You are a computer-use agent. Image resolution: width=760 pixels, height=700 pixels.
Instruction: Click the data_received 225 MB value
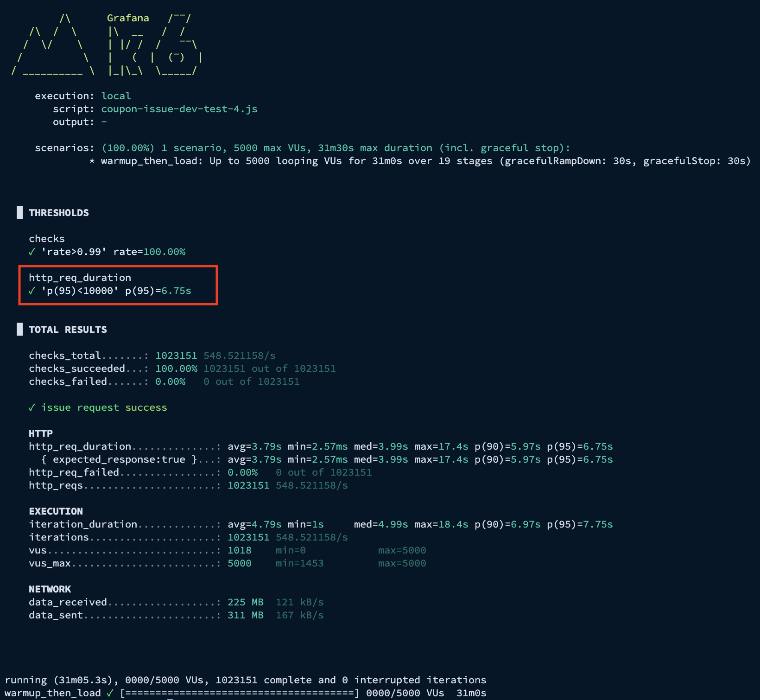245,602
